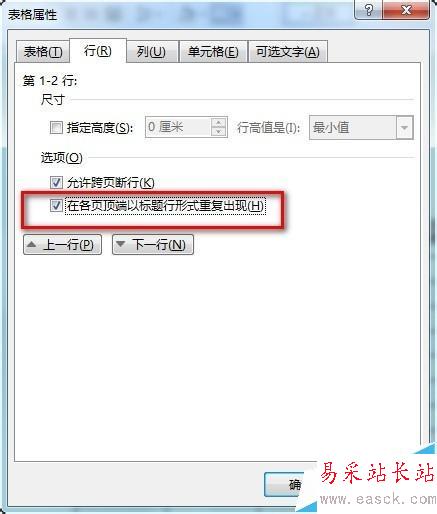Go to previous row with 上一行(P)
The height and width of the screenshot is (514, 437).
click(x=62, y=245)
